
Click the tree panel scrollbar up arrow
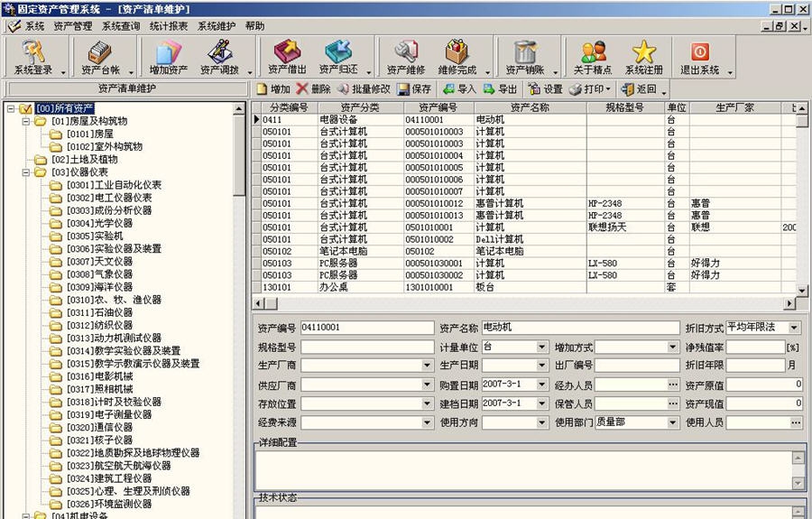pyautogui.click(x=238, y=108)
